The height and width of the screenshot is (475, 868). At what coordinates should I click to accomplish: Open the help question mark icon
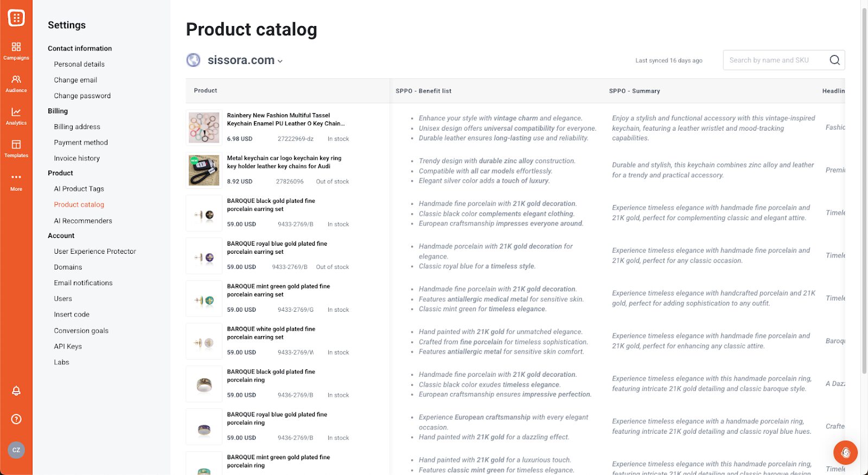click(16, 419)
